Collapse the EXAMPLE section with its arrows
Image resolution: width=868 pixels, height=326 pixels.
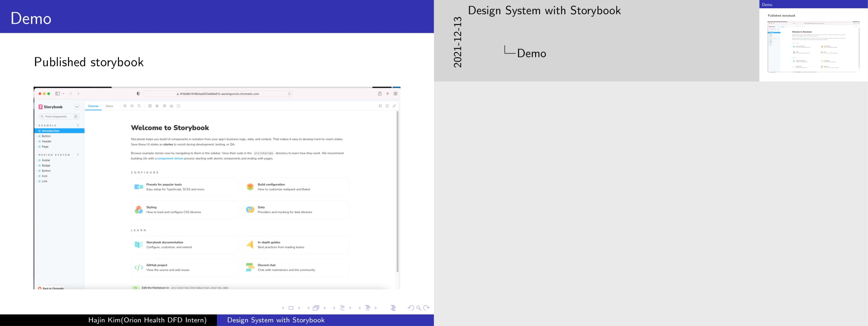(78, 125)
